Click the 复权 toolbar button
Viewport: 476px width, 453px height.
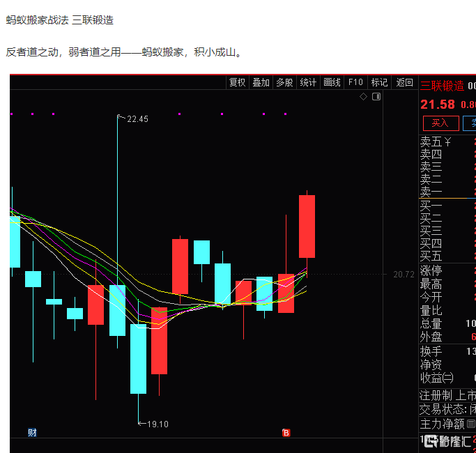pyautogui.click(x=238, y=82)
